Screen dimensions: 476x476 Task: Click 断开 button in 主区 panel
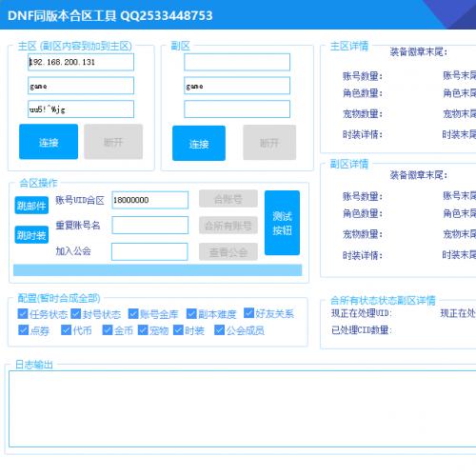point(113,142)
